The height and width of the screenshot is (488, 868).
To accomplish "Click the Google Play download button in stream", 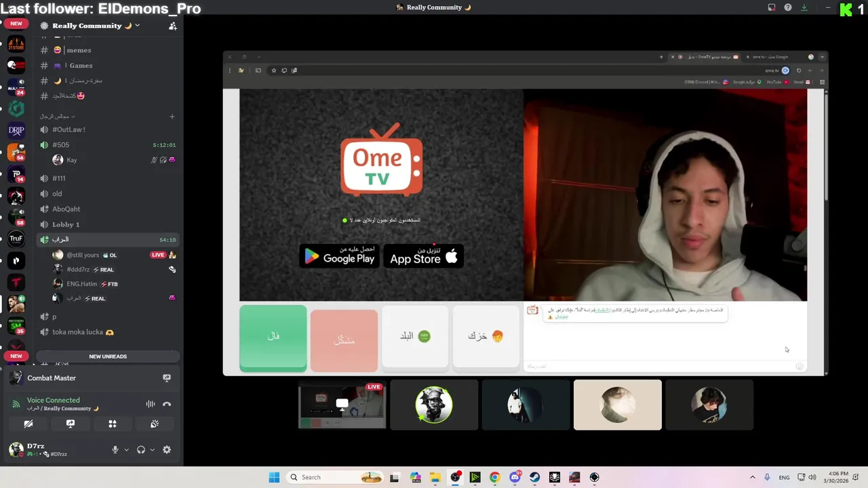I will tap(339, 256).
